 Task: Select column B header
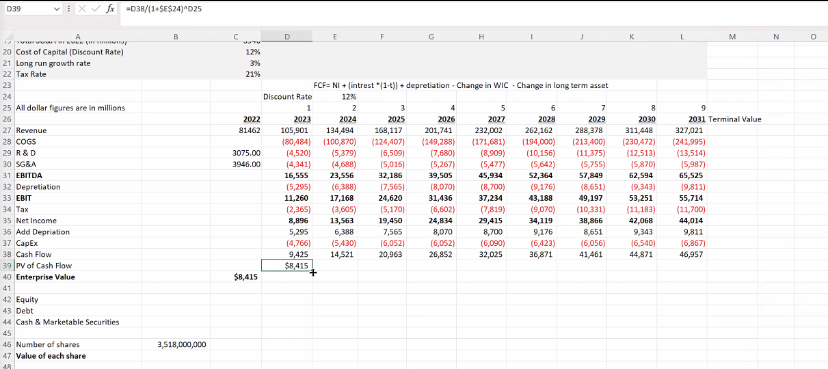176,36
